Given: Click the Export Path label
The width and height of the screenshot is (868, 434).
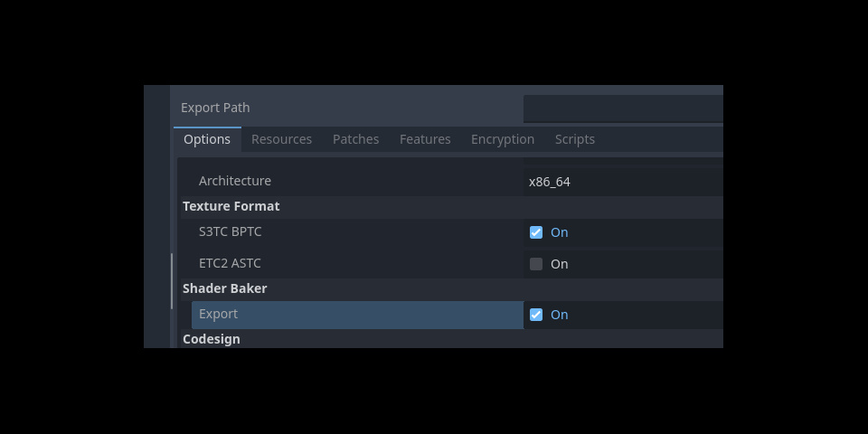Looking at the screenshot, I should click(x=215, y=108).
